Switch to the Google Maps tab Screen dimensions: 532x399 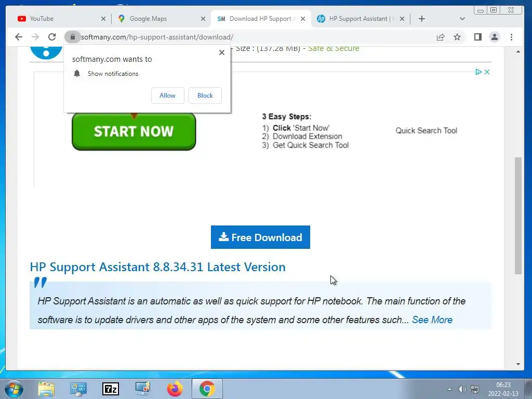click(161, 19)
